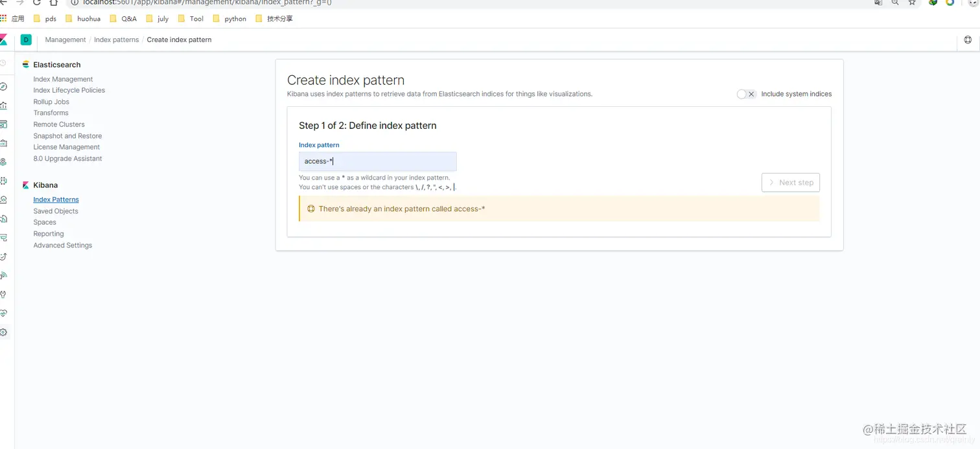This screenshot has width=980, height=449.
Task: Click the Create index pattern page title
Action: (345, 80)
